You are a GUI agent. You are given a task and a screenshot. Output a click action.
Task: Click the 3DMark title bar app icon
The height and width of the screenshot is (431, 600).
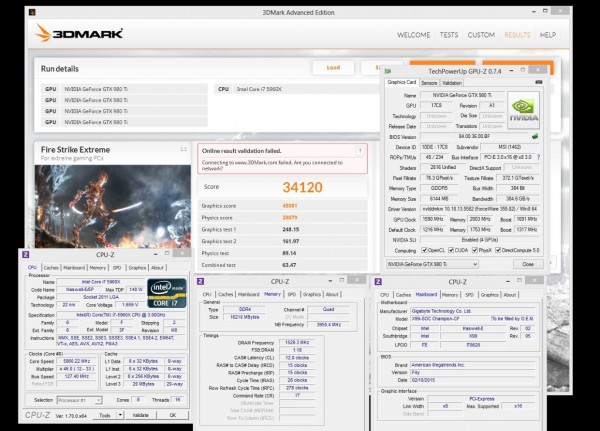[33, 12]
